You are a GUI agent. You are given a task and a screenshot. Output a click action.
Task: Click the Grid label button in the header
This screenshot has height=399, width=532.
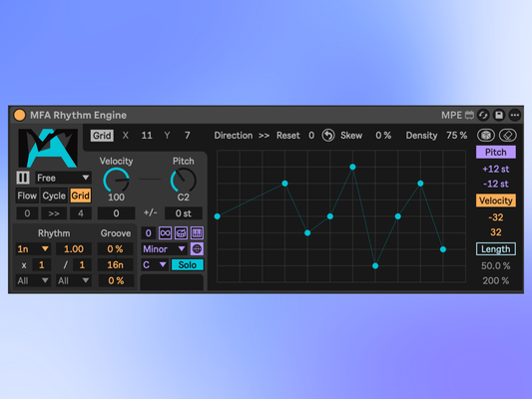[x=102, y=136]
